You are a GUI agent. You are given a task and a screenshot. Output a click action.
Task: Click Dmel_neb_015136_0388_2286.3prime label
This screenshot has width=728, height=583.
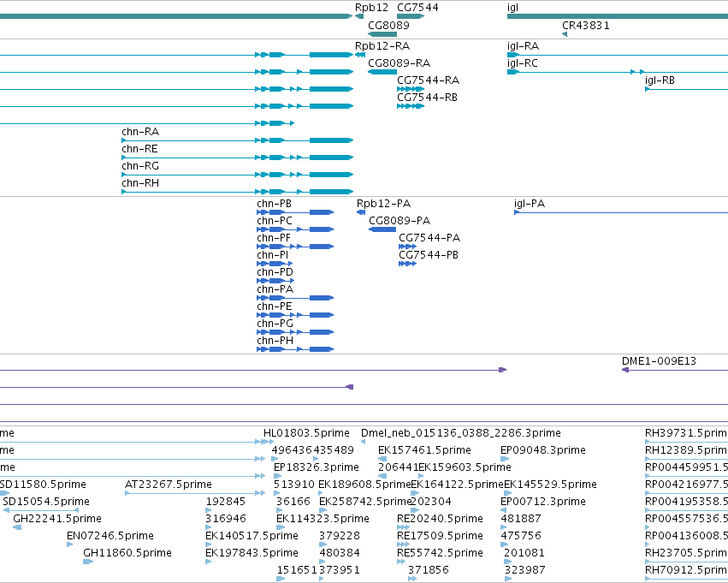pyautogui.click(x=460, y=433)
